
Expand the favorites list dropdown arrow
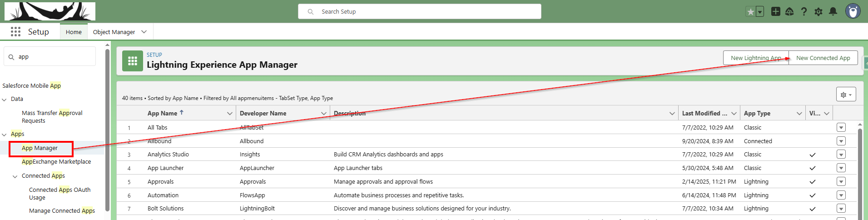coord(759,12)
